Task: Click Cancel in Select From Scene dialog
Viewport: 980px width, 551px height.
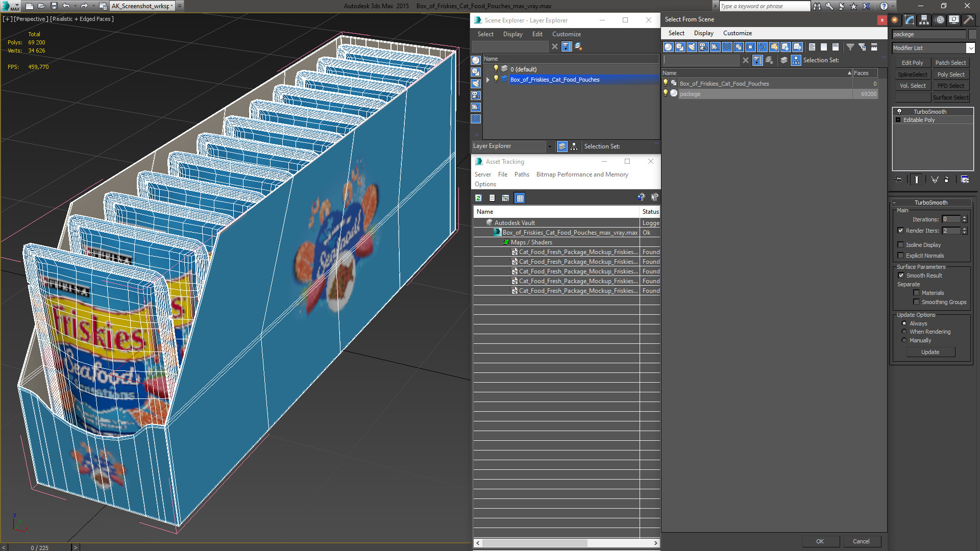Action: coord(861,541)
